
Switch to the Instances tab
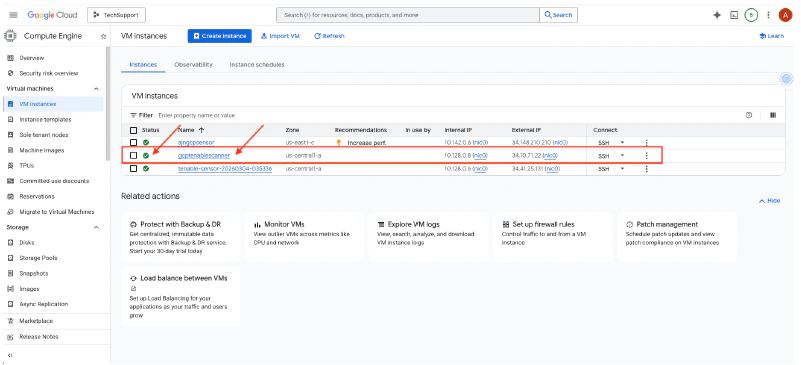(143, 65)
